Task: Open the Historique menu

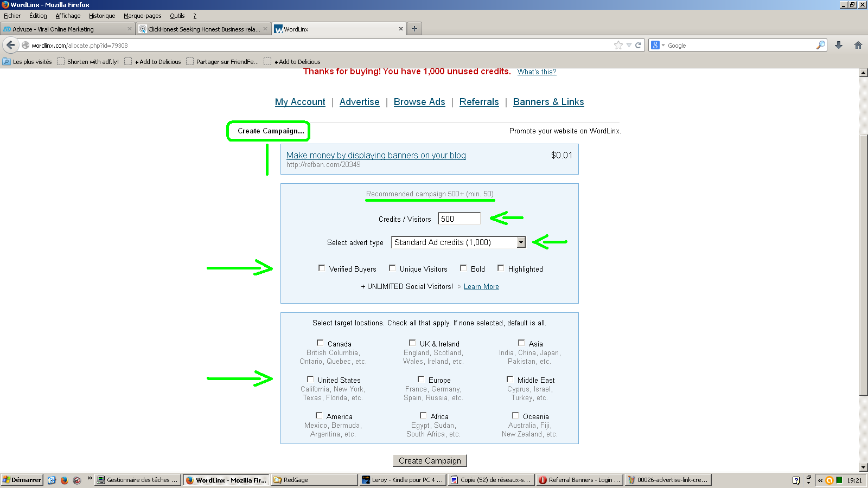Action: (x=102, y=16)
